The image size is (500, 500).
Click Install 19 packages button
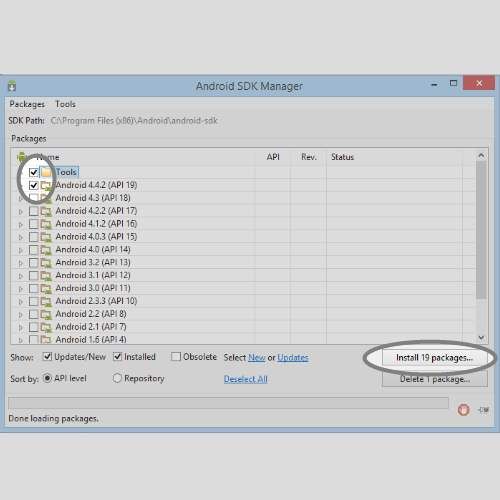(x=434, y=358)
